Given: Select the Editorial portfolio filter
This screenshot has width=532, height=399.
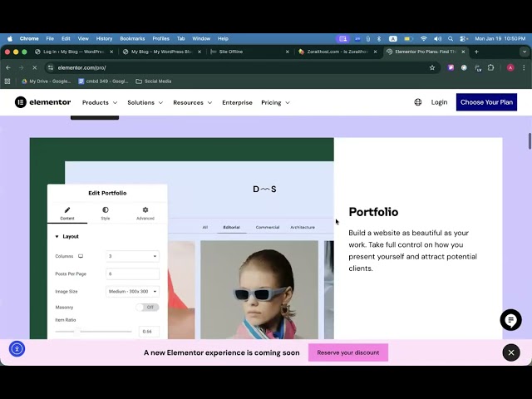Looking at the screenshot, I should tap(231, 227).
